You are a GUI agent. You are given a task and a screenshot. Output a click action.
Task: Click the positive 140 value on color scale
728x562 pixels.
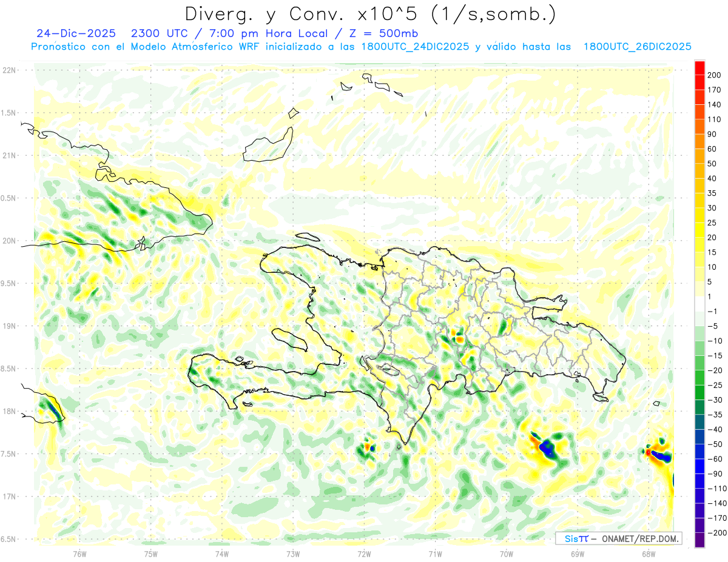(x=715, y=105)
